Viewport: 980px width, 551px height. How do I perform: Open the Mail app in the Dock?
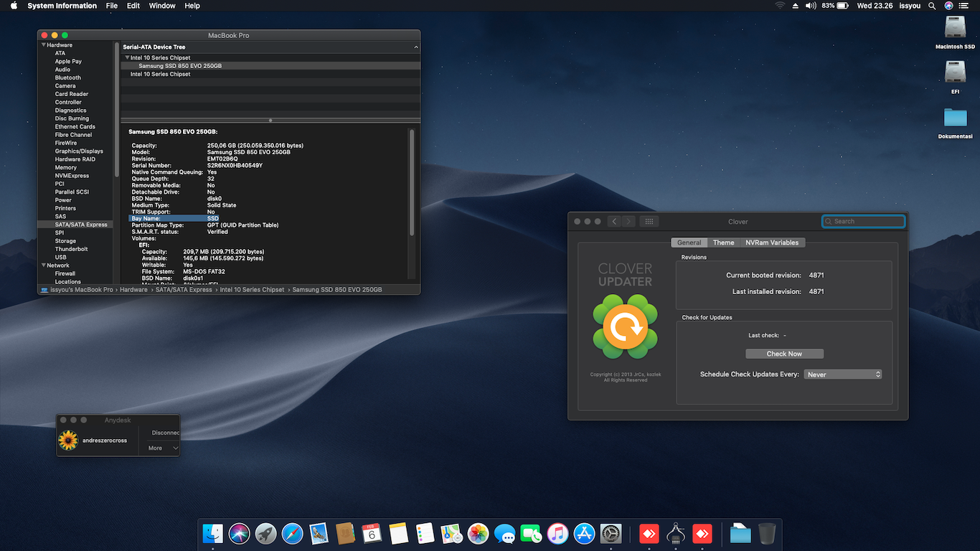point(319,533)
